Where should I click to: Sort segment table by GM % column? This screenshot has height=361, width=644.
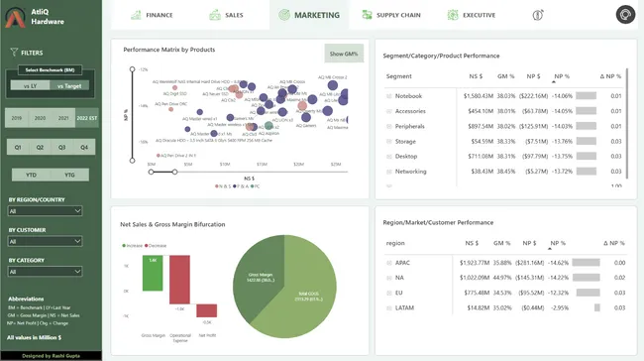(x=505, y=76)
